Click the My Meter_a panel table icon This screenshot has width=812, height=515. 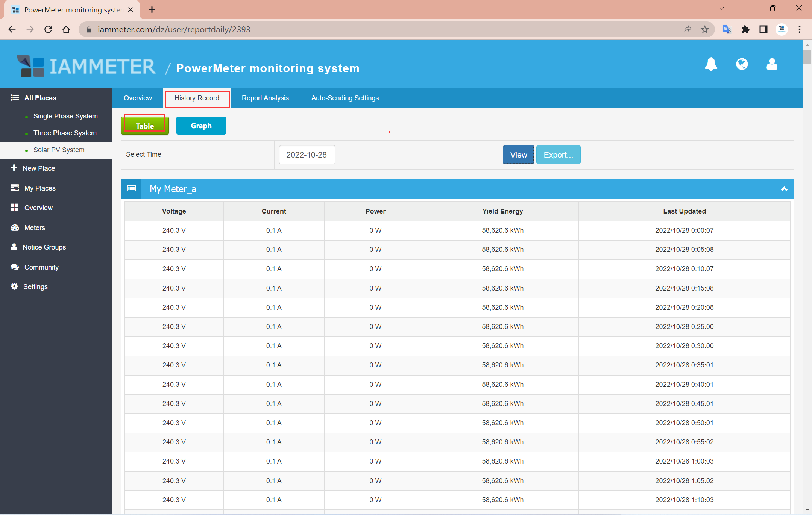coord(131,189)
